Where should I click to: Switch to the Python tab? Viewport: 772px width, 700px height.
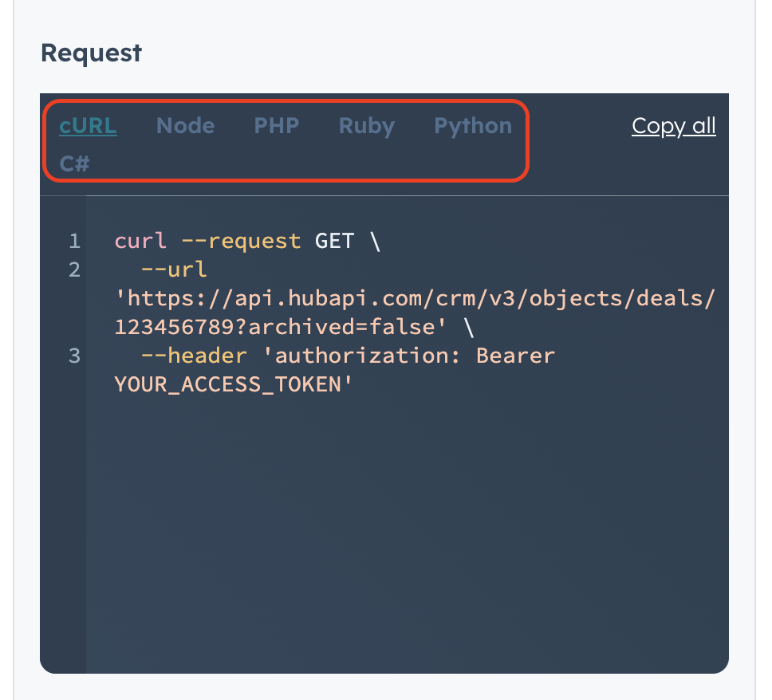pos(472,125)
